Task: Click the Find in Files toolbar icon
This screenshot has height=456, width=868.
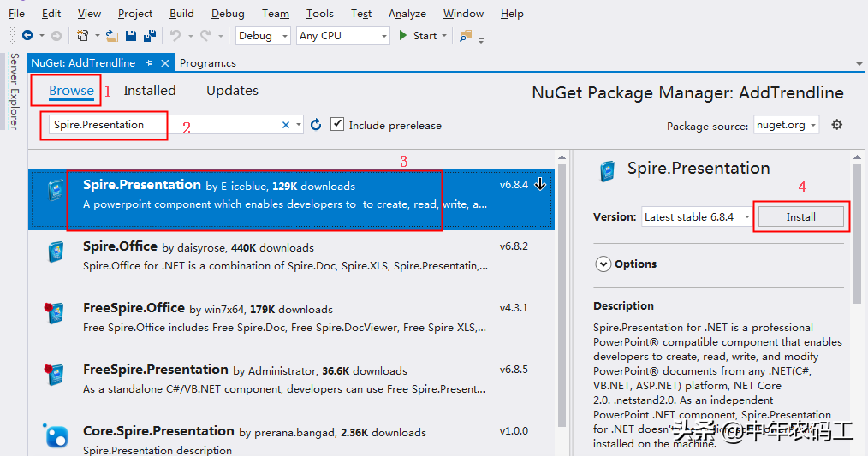Action: coord(467,36)
